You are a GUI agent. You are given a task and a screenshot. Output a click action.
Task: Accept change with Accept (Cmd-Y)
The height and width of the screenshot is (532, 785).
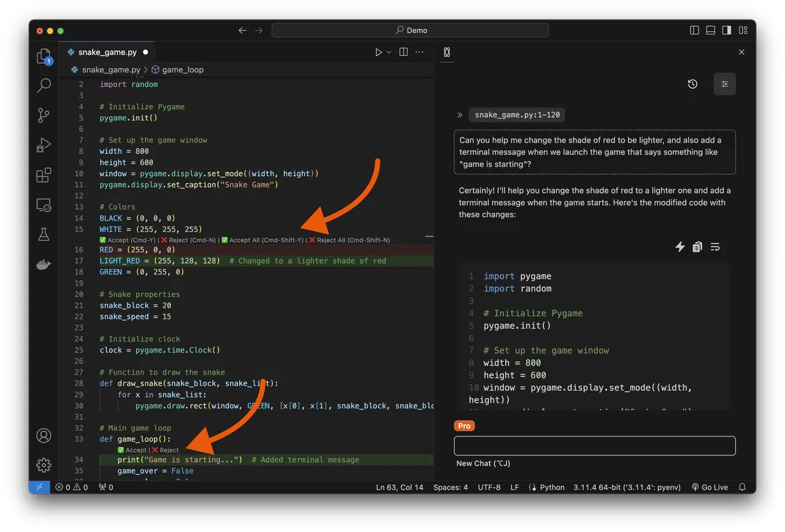point(128,240)
